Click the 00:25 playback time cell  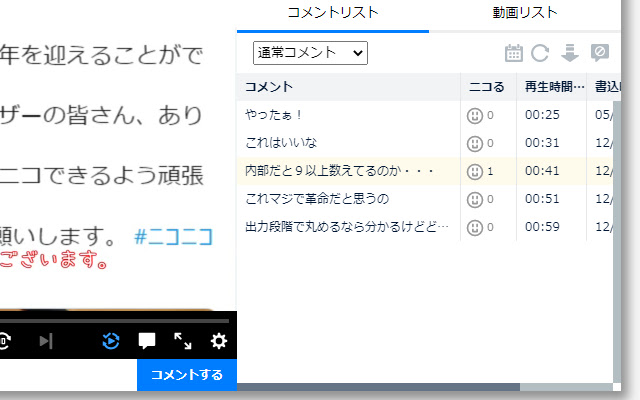(542, 115)
